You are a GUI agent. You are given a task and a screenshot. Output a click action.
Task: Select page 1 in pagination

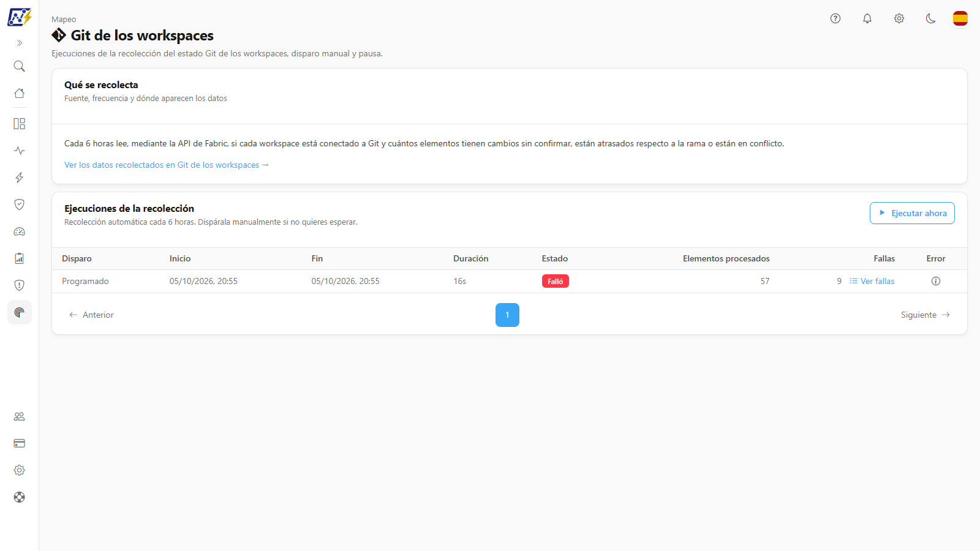coord(507,315)
